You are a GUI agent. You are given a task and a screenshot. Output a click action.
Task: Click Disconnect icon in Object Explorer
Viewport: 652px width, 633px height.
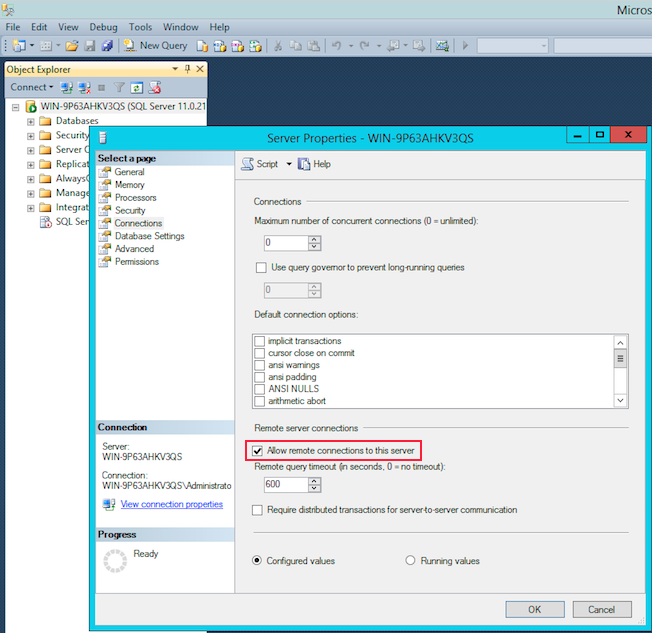pos(84,88)
